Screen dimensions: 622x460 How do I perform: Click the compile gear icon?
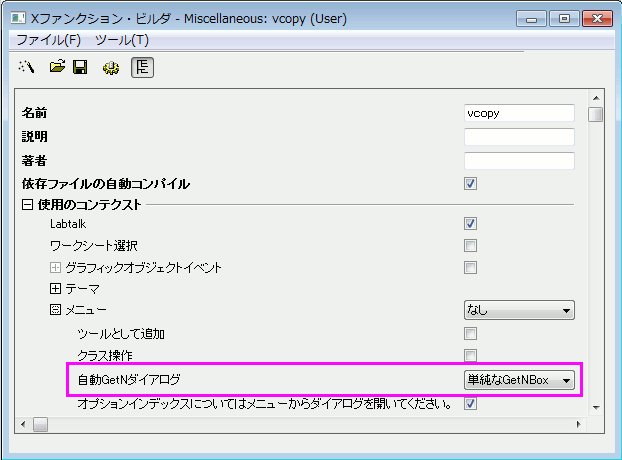point(111,68)
